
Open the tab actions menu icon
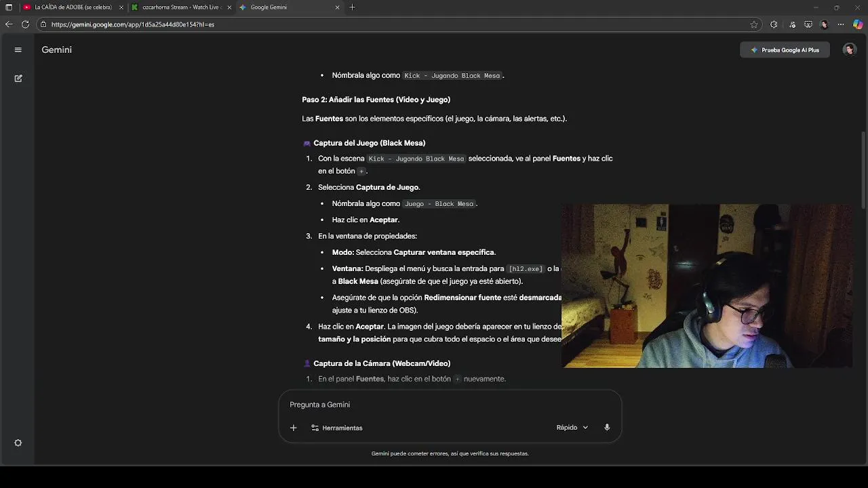click(x=9, y=7)
